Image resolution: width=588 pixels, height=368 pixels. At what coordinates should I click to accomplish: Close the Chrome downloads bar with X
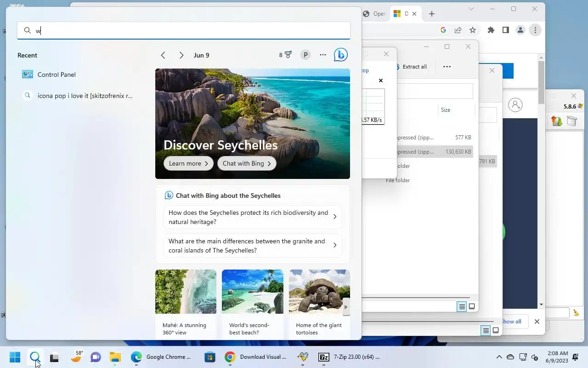[x=537, y=322]
